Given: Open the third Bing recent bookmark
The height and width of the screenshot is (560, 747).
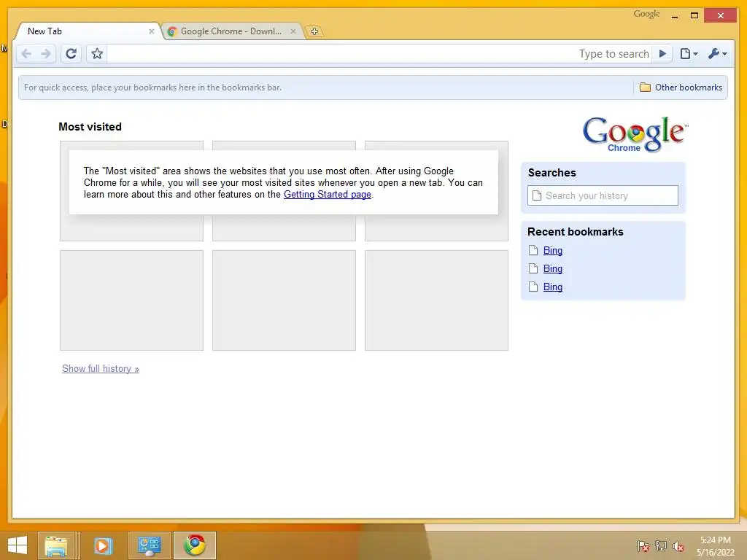Looking at the screenshot, I should click(553, 287).
